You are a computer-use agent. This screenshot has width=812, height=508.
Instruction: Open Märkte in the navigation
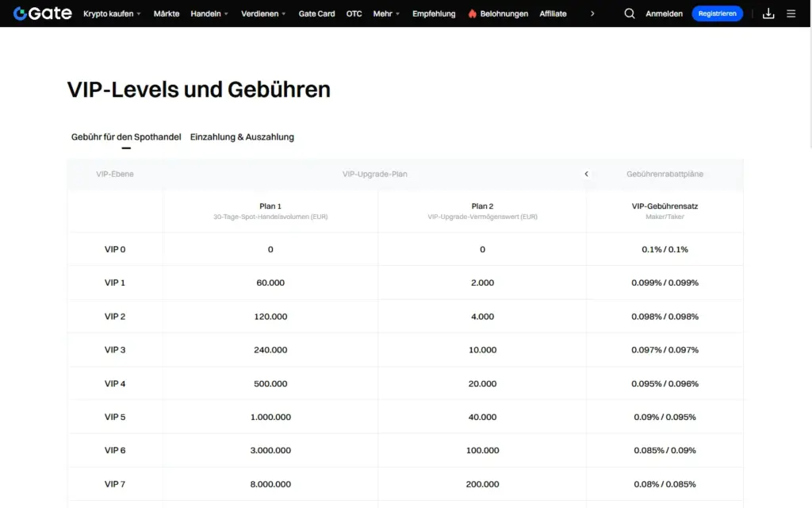tap(167, 13)
